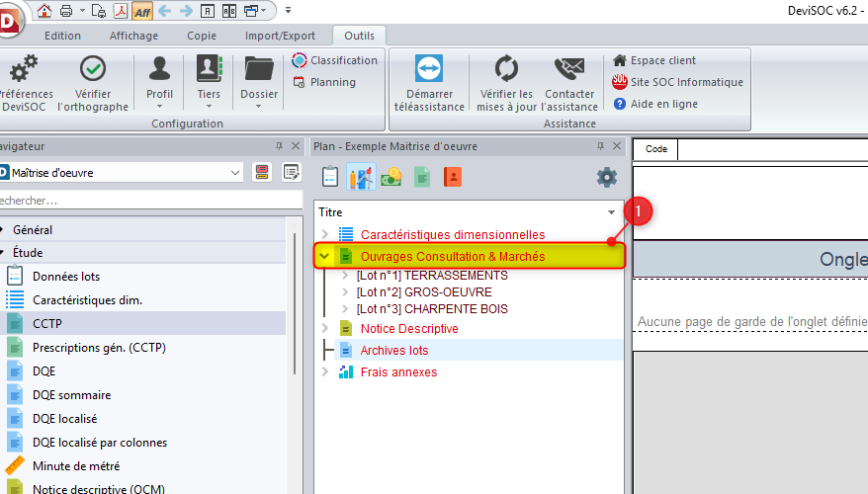Start Démarrer téléassistance TeamViewer icon
The height and width of the screenshot is (494, 868).
[x=429, y=68]
